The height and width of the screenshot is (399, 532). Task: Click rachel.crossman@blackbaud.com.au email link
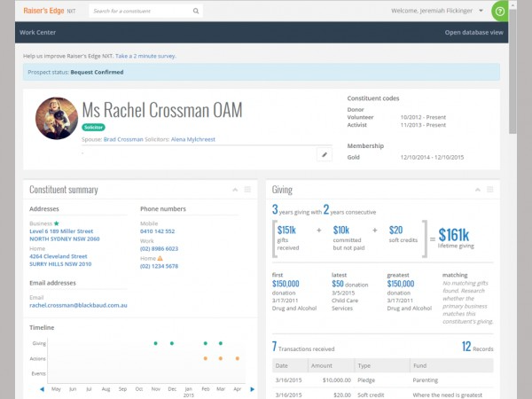[78, 305]
